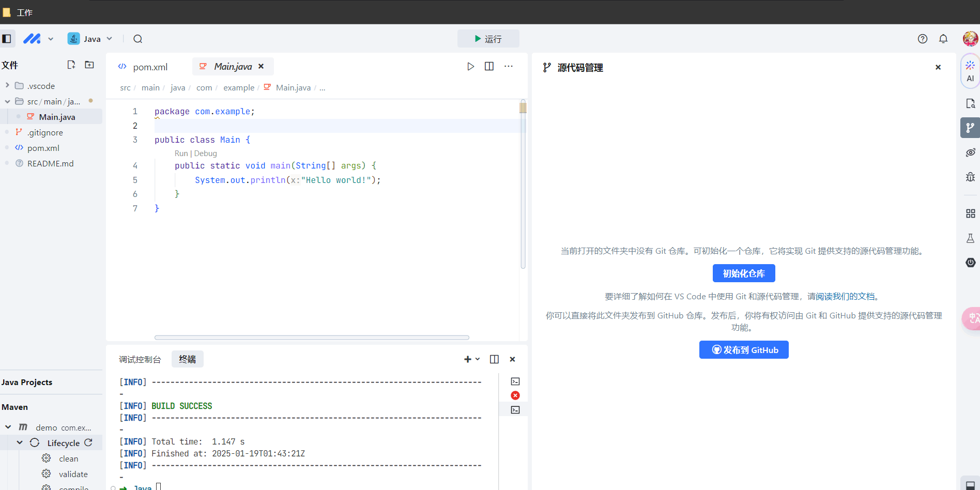Click the Run code lens above main
This screenshot has height=490, width=980.
pos(181,154)
